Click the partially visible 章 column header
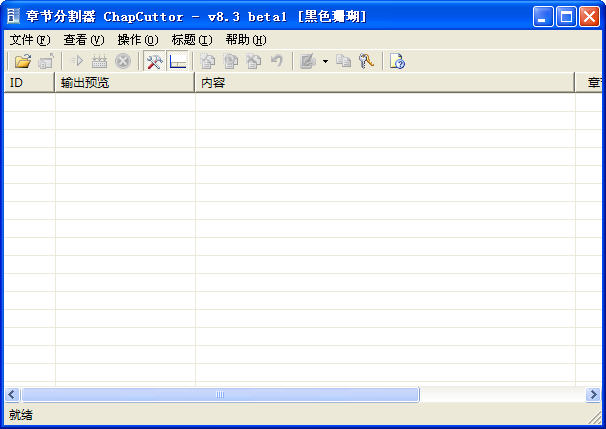606x429 pixels. (x=591, y=82)
